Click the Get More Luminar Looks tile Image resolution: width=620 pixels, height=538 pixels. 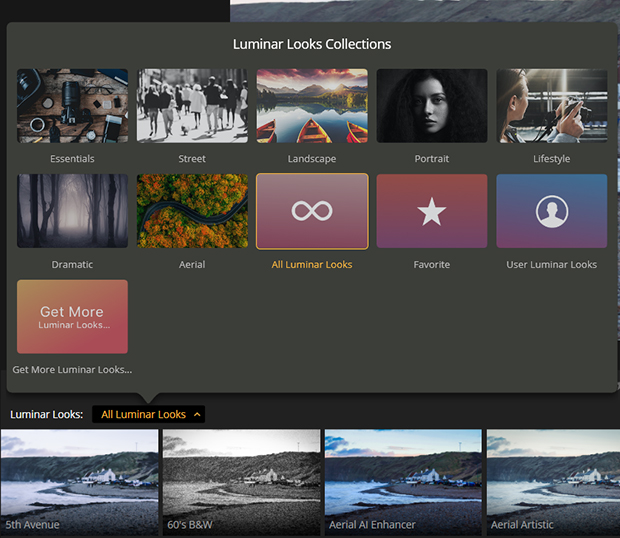pyautogui.click(x=72, y=317)
